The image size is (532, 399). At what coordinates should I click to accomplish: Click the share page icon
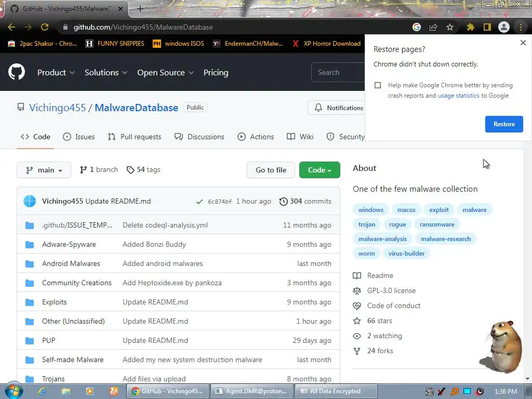click(433, 27)
